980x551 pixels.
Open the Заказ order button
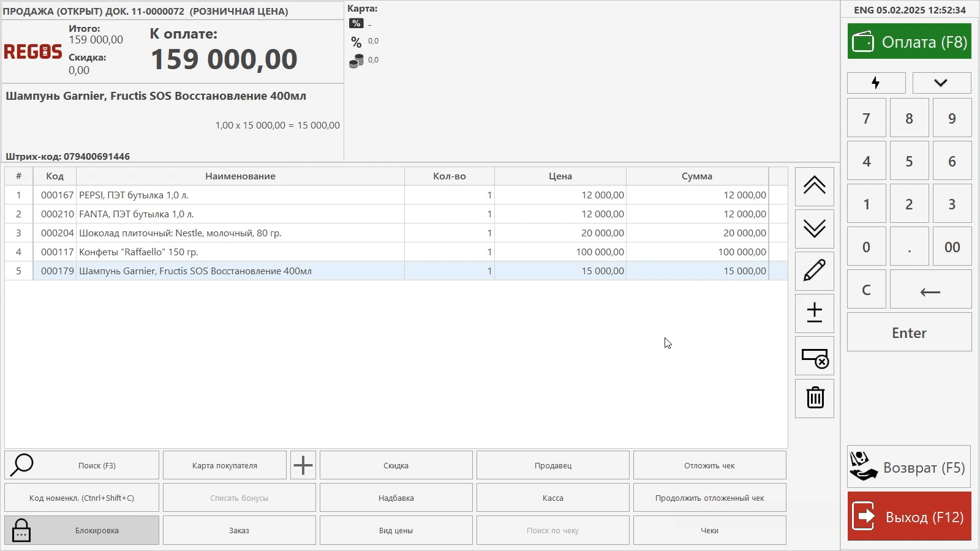coord(239,530)
